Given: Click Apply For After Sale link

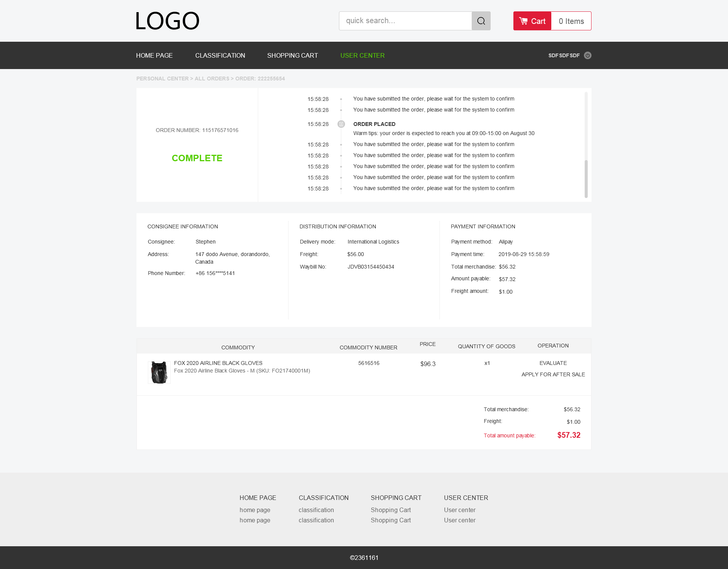Looking at the screenshot, I should [x=553, y=374].
